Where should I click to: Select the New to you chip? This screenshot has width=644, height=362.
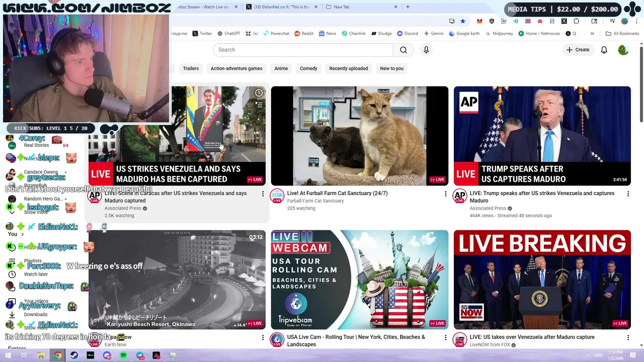click(x=392, y=68)
